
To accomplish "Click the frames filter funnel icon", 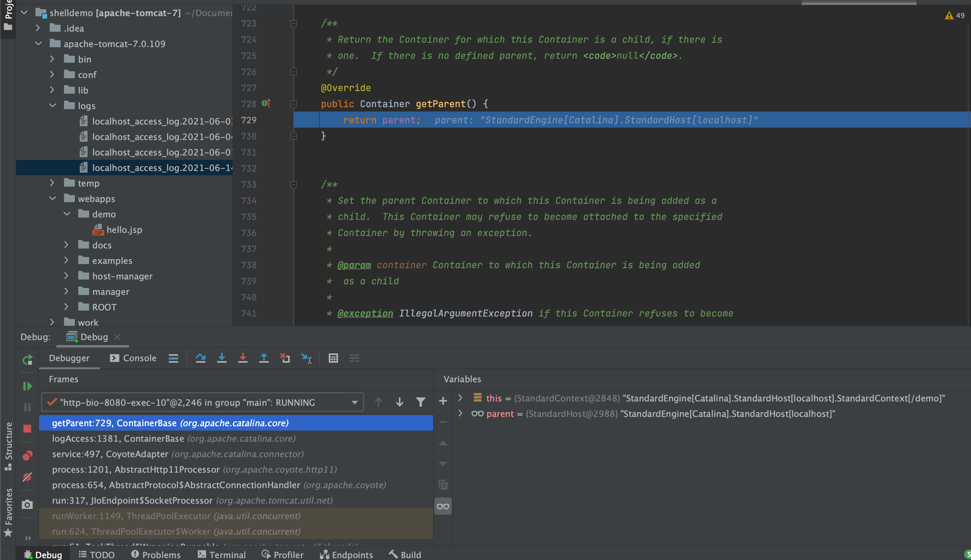I will [420, 402].
